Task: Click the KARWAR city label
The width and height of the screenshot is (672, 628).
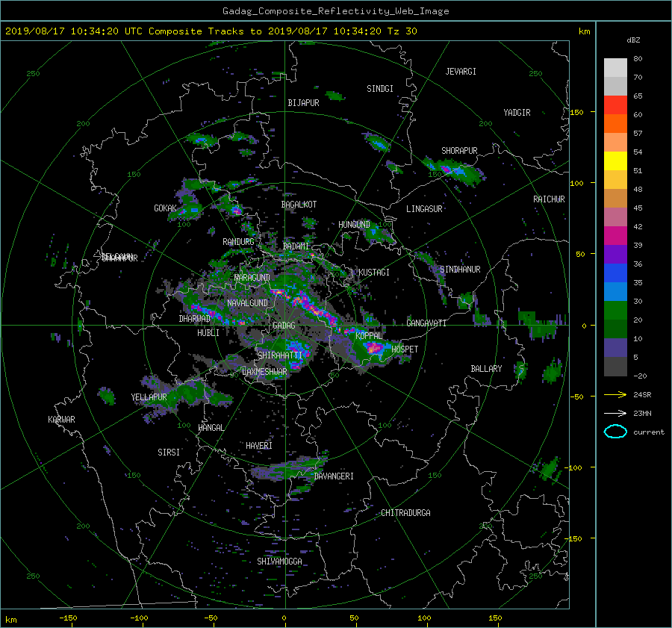Action: click(61, 419)
